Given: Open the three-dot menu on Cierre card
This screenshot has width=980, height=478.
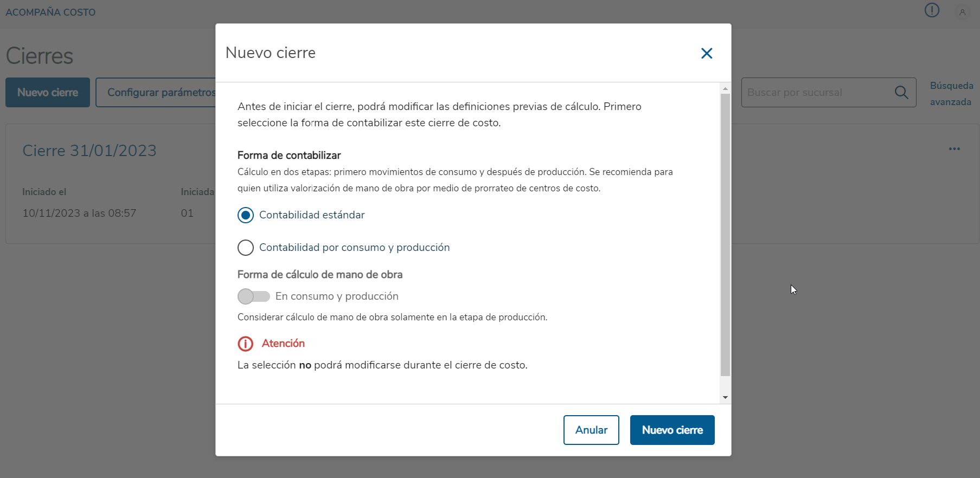Looking at the screenshot, I should [955, 149].
